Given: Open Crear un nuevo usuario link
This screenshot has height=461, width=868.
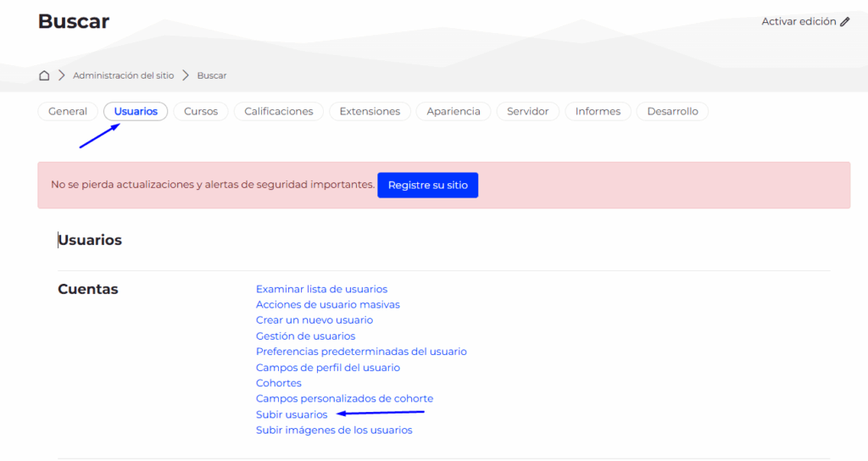Looking at the screenshot, I should pyautogui.click(x=314, y=320).
